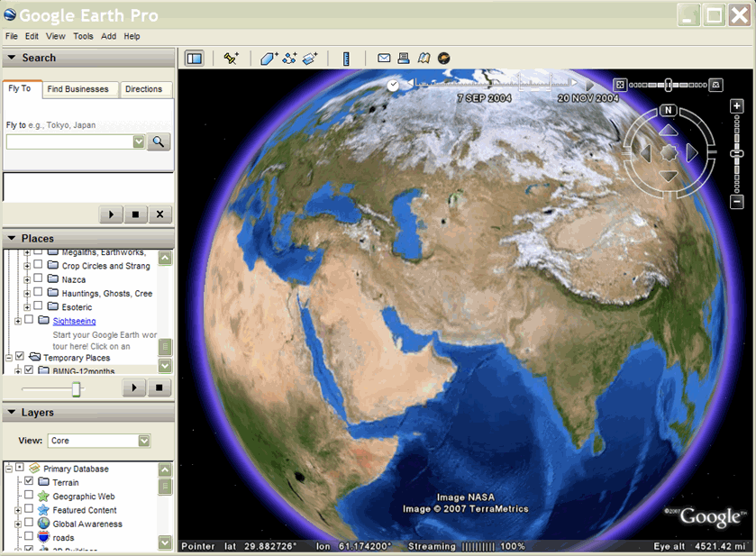The height and width of the screenshot is (556, 756).
Task: Enable the Terrain layer checkbox
Action: [28, 482]
